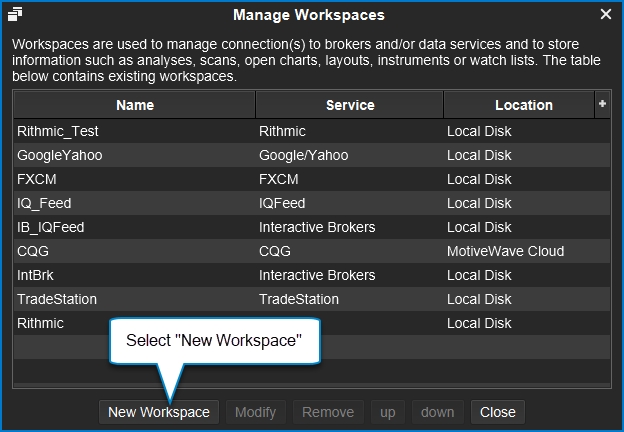
Task: Click the Modify button
Action: coord(255,412)
